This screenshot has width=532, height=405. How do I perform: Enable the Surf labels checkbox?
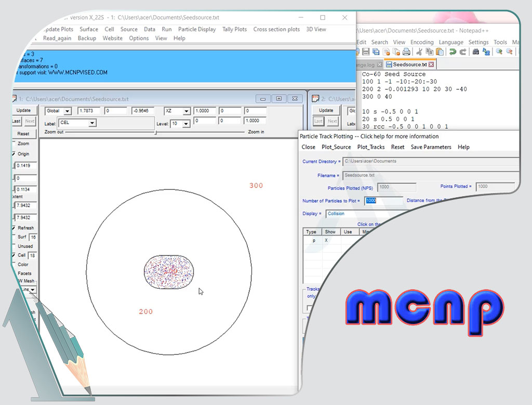14,237
